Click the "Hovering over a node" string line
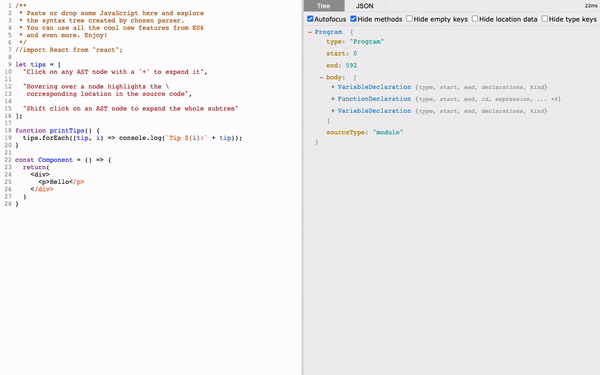Screen dimensions: 600x375 [x=96, y=86]
